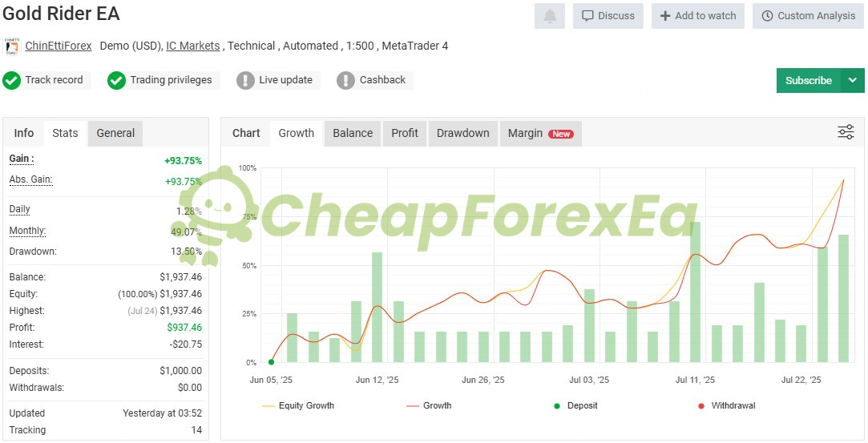Click the green Subscribe button
The image size is (868, 443).
[x=809, y=81]
